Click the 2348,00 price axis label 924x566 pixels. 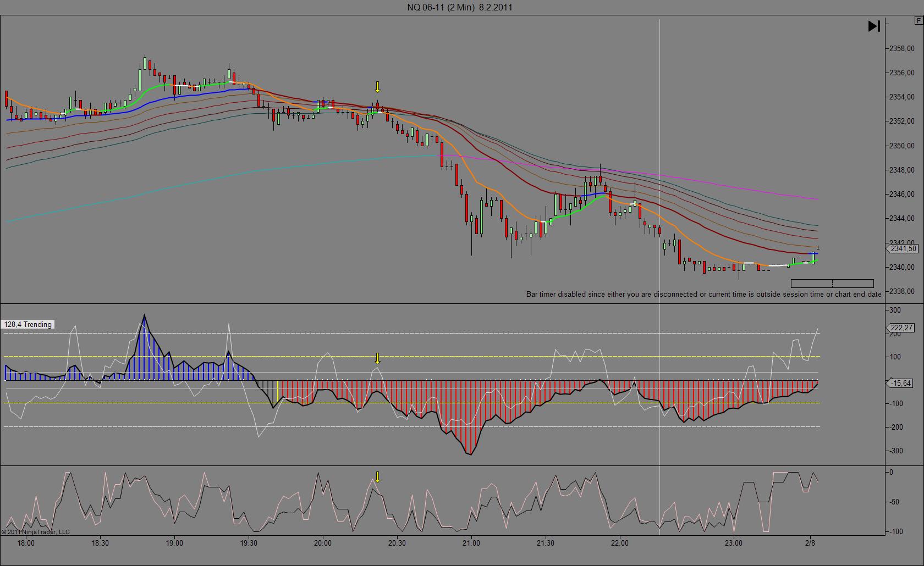point(902,170)
